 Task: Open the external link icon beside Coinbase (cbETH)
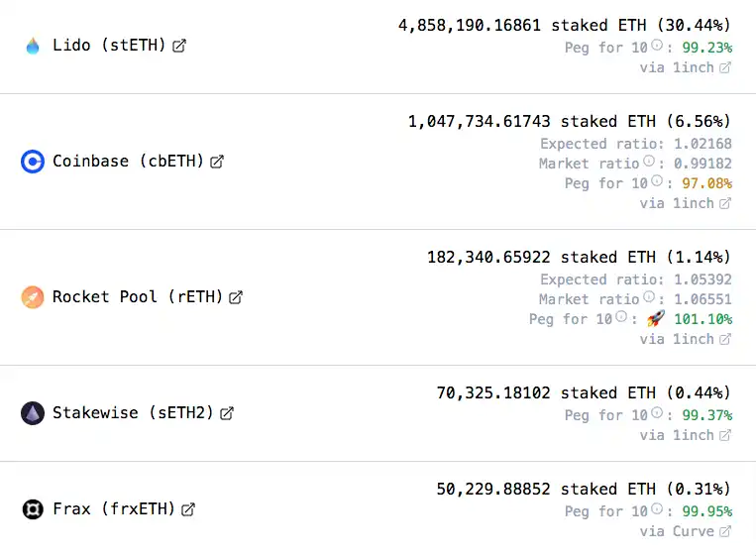217,162
